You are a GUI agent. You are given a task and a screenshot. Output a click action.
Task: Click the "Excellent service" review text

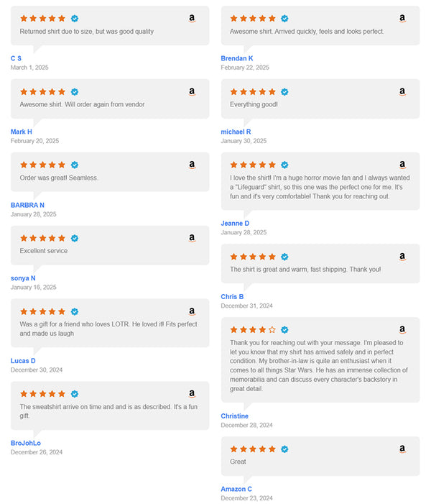pyautogui.click(x=44, y=251)
